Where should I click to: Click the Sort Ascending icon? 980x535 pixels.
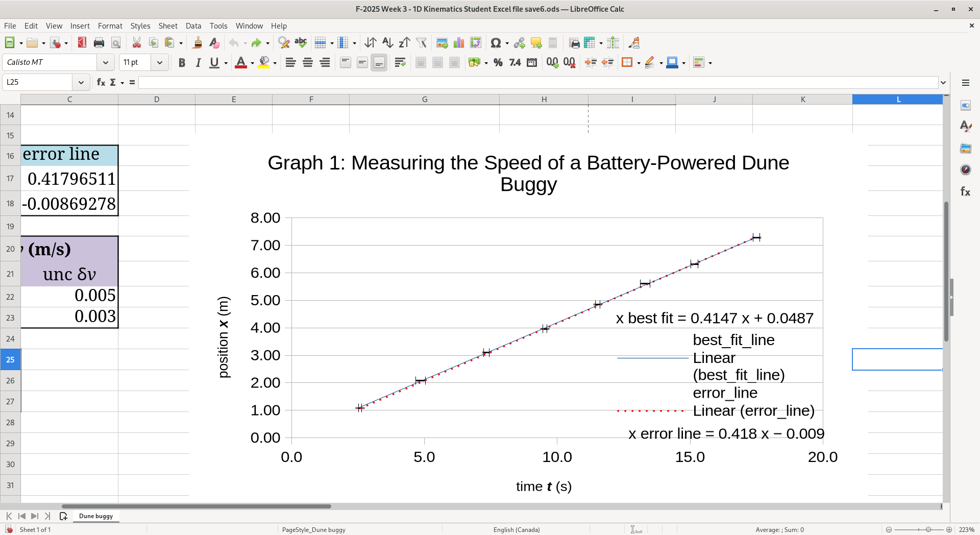point(387,43)
